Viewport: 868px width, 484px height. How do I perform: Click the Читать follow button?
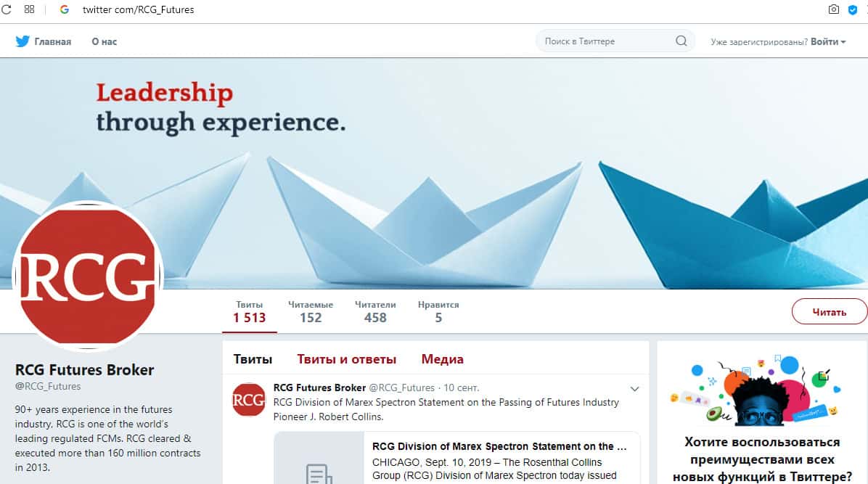point(830,312)
